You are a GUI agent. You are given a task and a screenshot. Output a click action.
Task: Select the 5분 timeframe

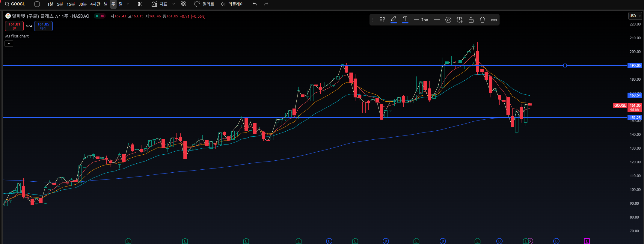pyautogui.click(x=60, y=4)
